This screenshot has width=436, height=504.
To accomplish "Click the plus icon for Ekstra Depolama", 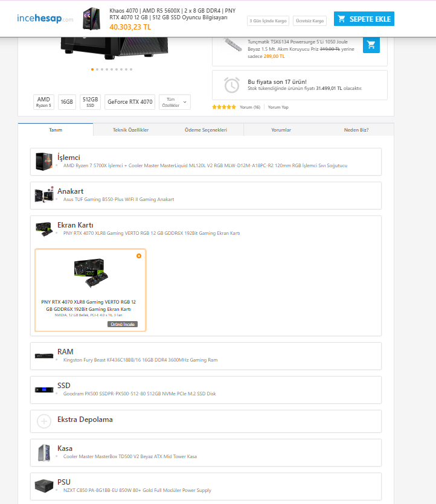I will tap(44, 421).
